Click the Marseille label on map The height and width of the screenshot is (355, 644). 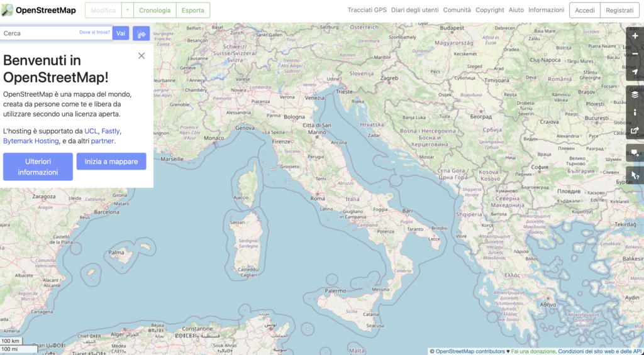pyautogui.click(x=172, y=158)
